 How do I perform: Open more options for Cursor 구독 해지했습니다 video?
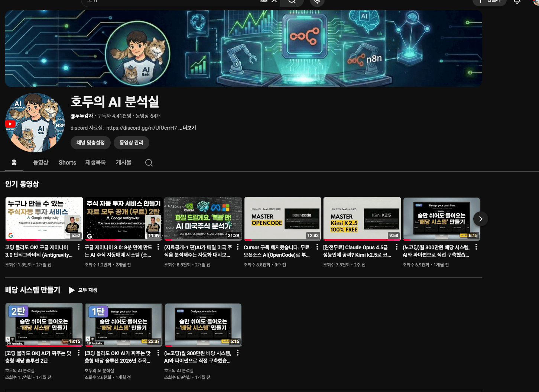[x=317, y=247]
